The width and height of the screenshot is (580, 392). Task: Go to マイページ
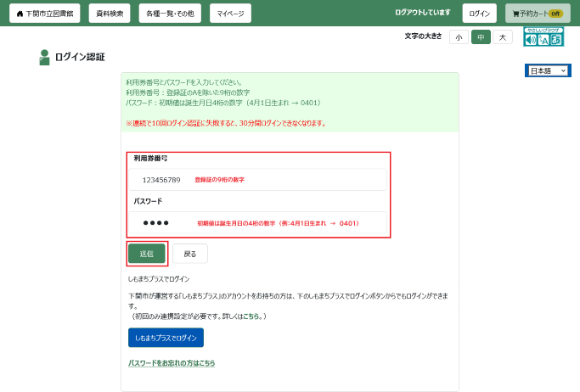pos(230,14)
